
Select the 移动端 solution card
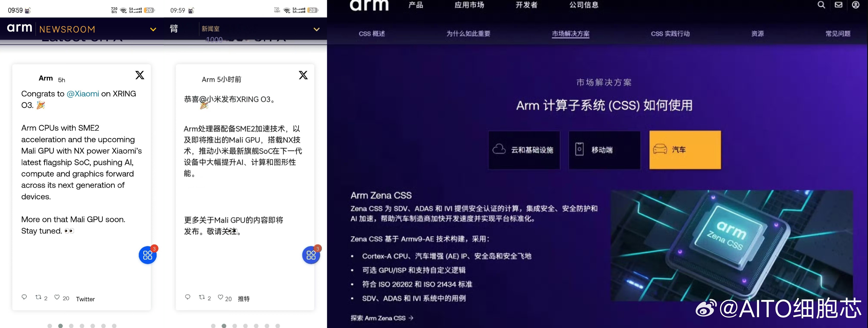[x=604, y=150]
